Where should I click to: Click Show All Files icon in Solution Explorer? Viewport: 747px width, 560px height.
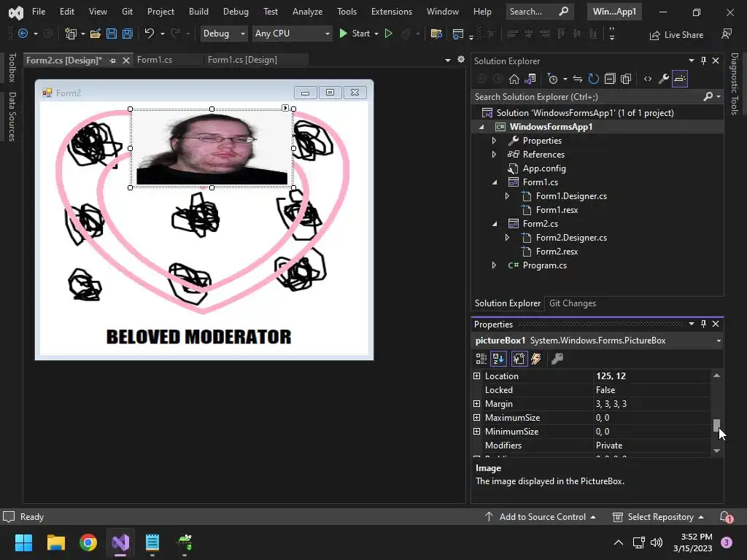[x=626, y=79]
